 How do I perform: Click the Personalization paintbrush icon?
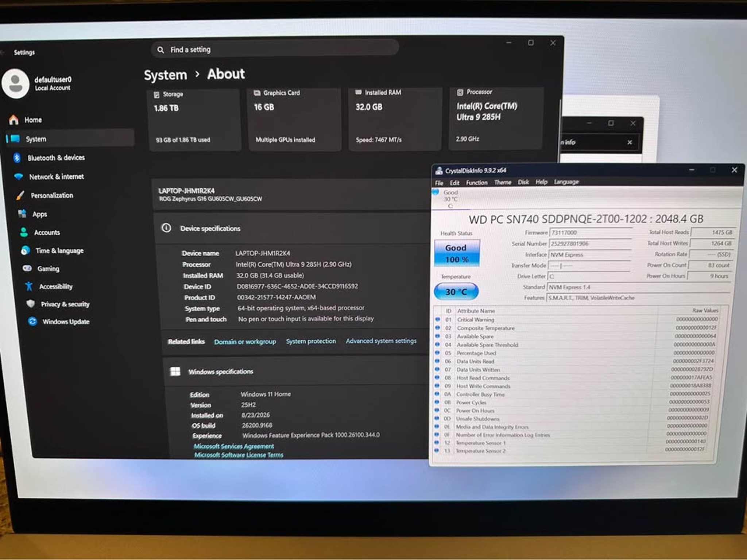(x=20, y=195)
